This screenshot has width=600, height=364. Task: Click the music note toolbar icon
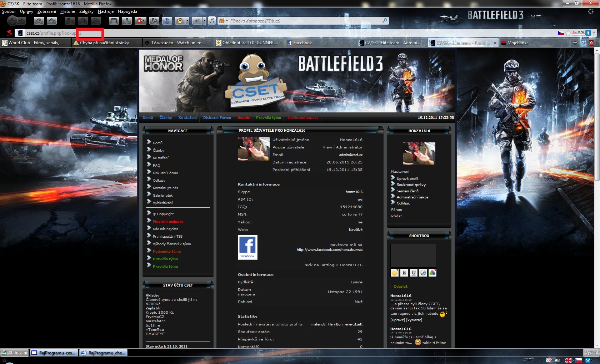pyautogui.click(x=212, y=21)
